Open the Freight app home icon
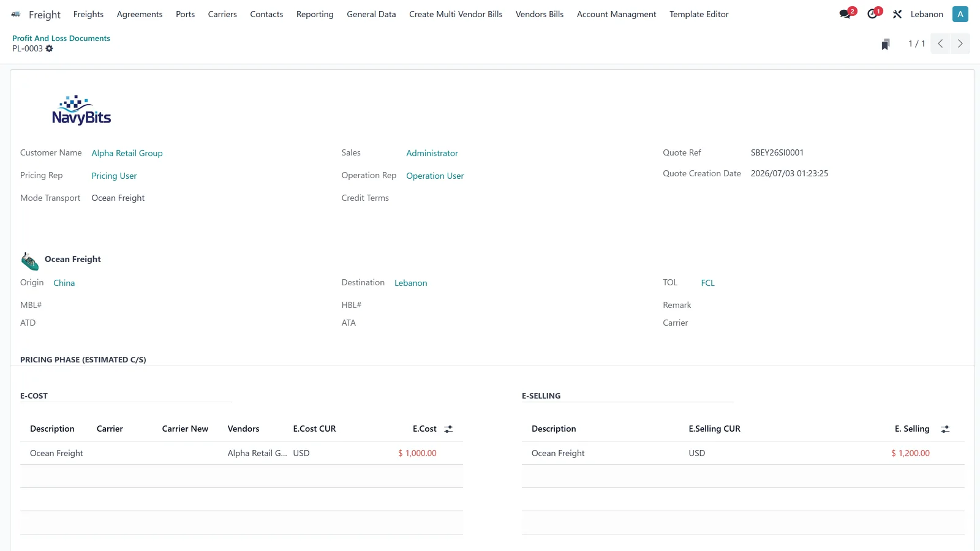The height and width of the screenshot is (551, 980). [x=16, y=14]
